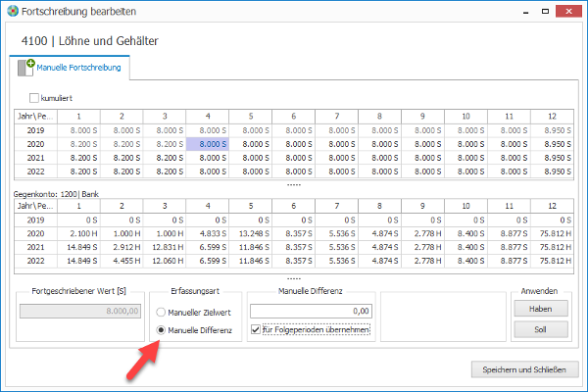Click the splitter dots below the top table
This screenshot has width=588, height=392.
294,184
